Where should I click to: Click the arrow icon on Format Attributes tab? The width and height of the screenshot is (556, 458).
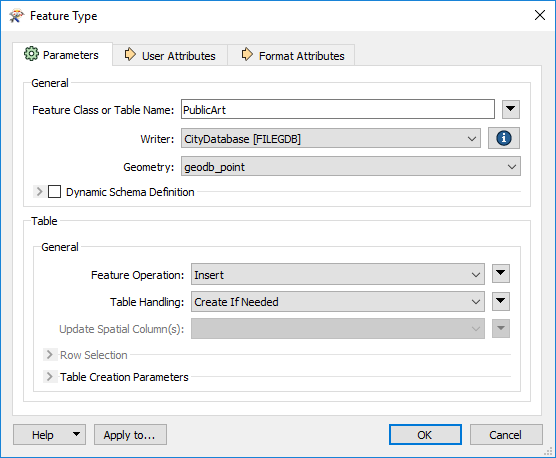click(247, 55)
